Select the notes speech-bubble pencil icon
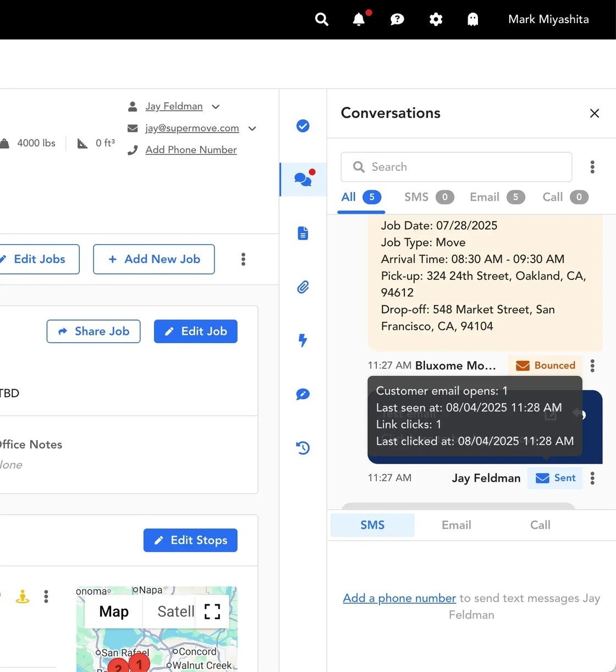Image resolution: width=616 pixels, height=672 pixels. click(x=302, y=394)
